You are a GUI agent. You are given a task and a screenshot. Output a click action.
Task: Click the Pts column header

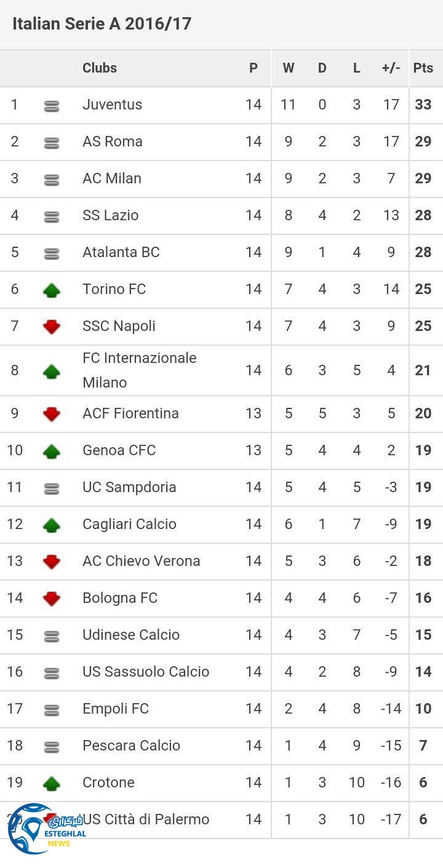(423, 68)
